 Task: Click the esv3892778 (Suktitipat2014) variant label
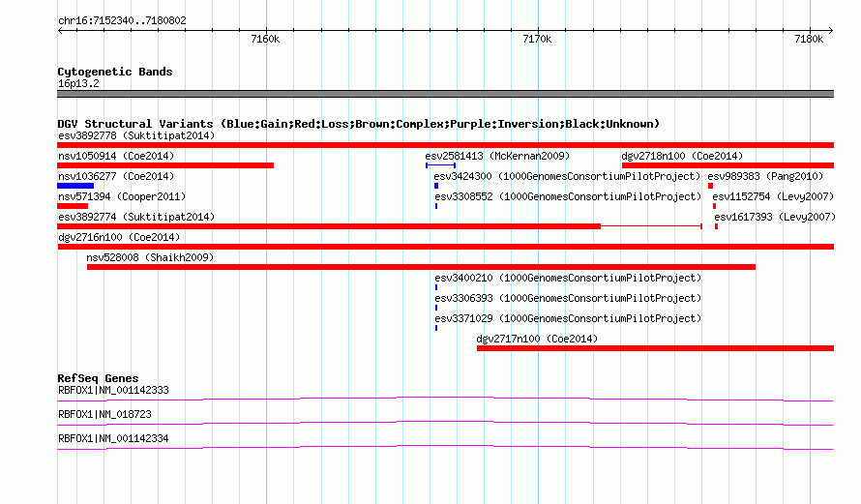pos(136,135)
